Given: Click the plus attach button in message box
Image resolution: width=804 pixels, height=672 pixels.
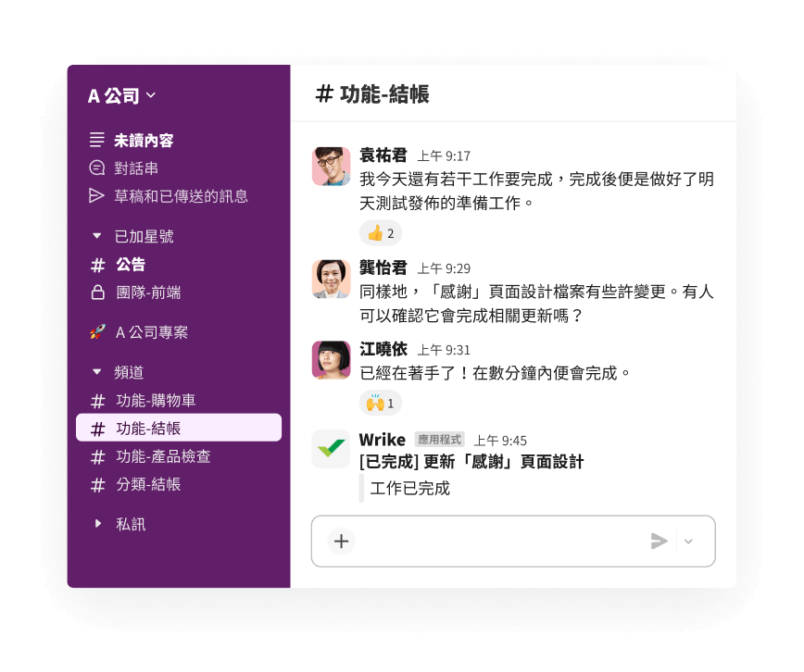Looking at the screenshot, I should 342,541.
